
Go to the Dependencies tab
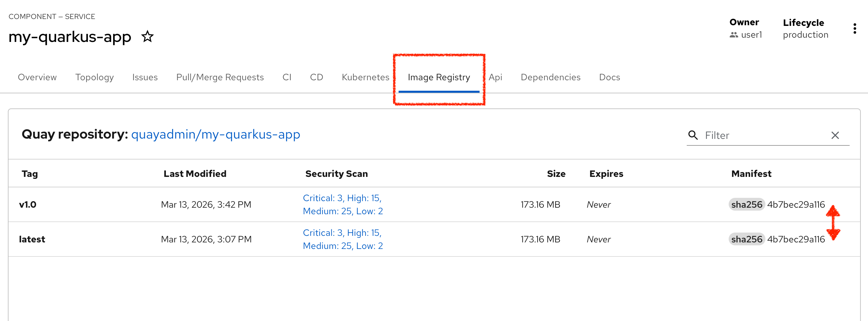coord(550,77)
